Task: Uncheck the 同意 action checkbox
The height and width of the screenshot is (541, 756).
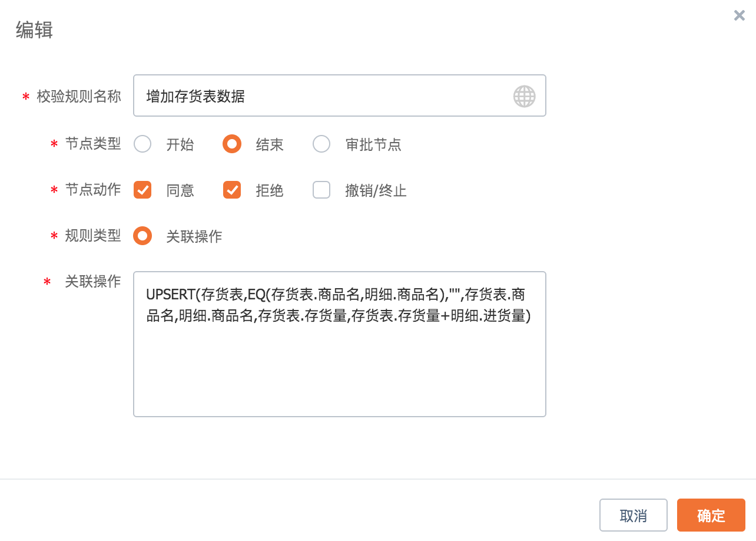Action: 143,190
